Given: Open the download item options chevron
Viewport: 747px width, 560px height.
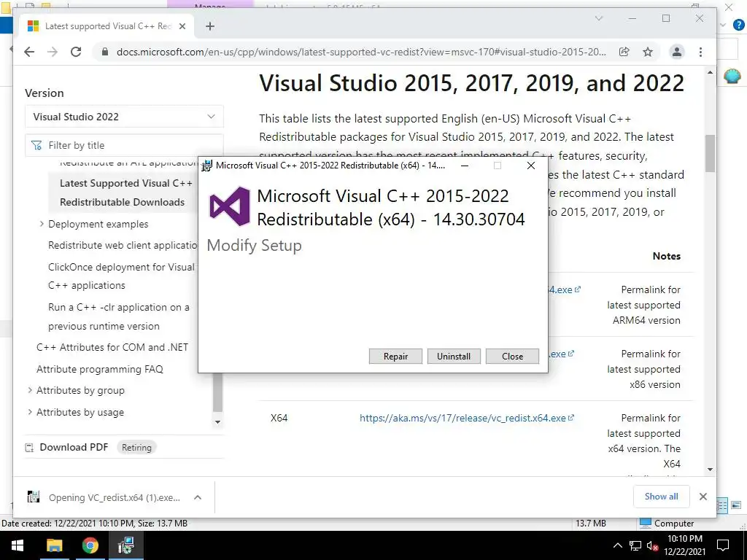Looking at the screenshot, I should pyautogui.click(x=198, y=497).
